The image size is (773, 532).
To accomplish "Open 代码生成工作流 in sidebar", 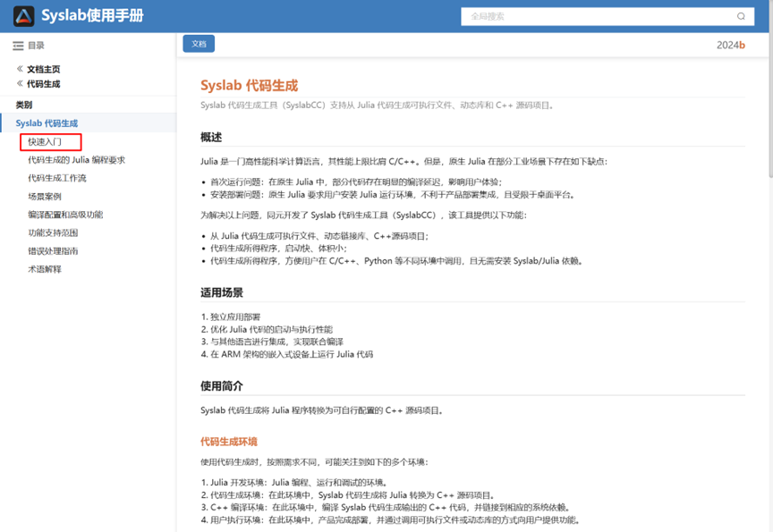I will [57, 178].
